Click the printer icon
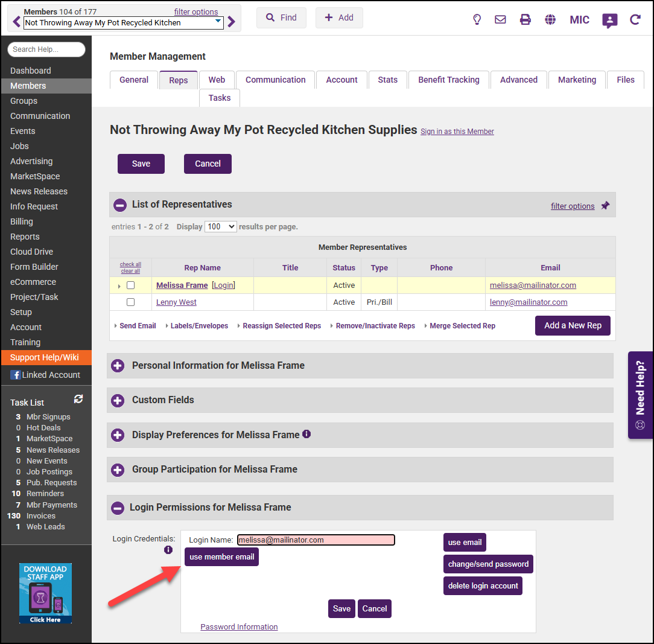Viewport: 654px width, 644px height. [525, 19]
